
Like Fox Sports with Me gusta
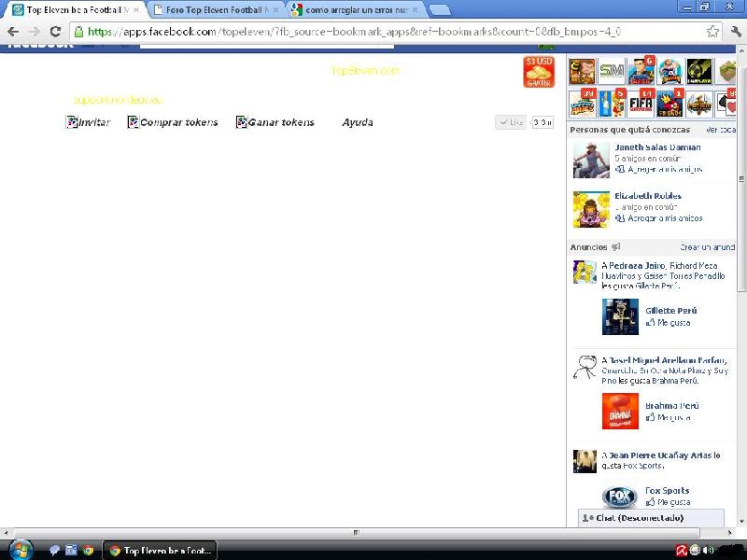[672, 502]
